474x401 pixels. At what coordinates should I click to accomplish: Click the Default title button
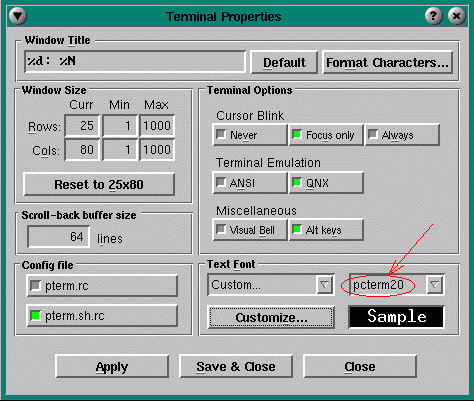pyautogui.click(x=284, y=62)
